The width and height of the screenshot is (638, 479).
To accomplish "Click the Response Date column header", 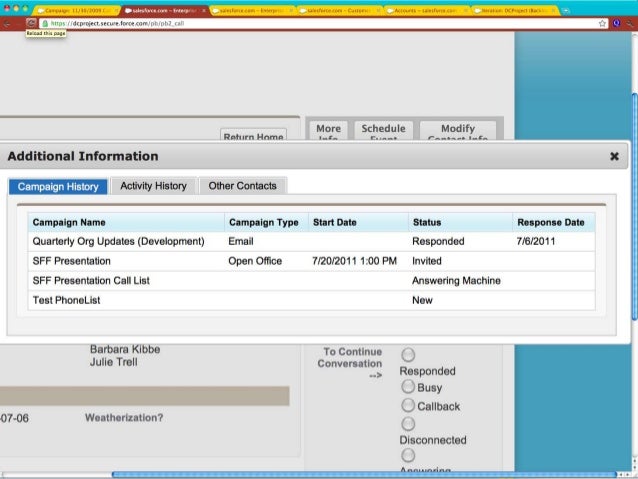I will [550, 222].
